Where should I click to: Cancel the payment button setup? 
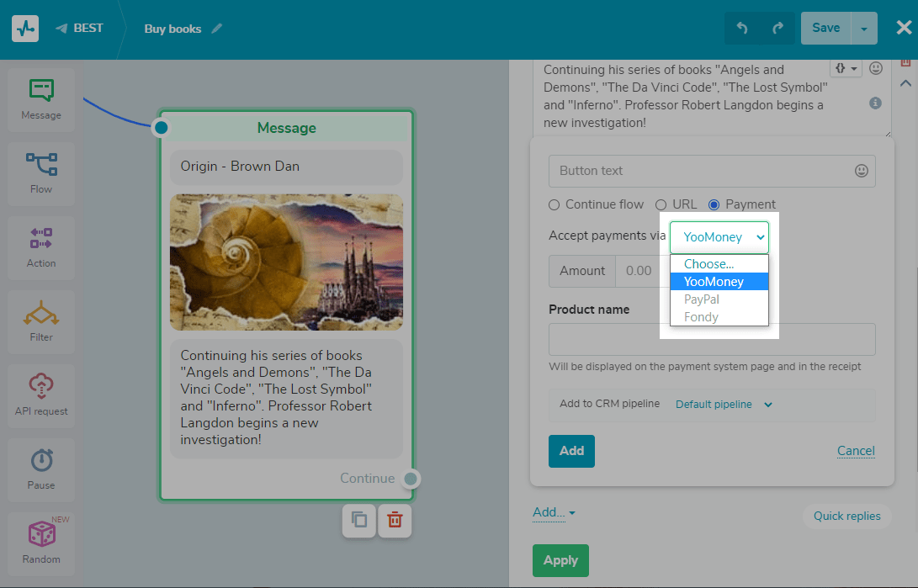(856, 450)
